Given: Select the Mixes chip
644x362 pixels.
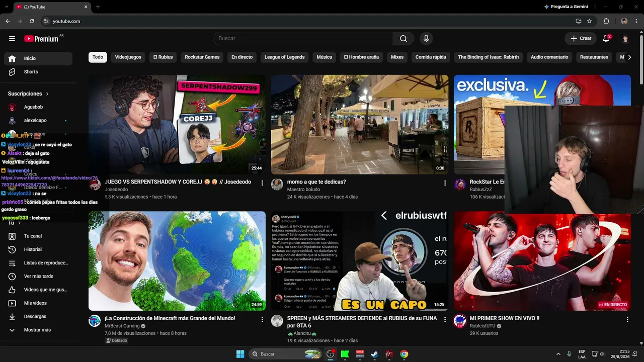Looking at the screenshot, I should click(397, 57).
